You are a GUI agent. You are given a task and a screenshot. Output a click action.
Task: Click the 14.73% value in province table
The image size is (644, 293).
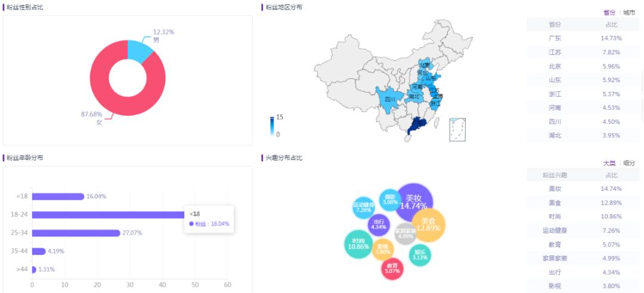[611, 38]
